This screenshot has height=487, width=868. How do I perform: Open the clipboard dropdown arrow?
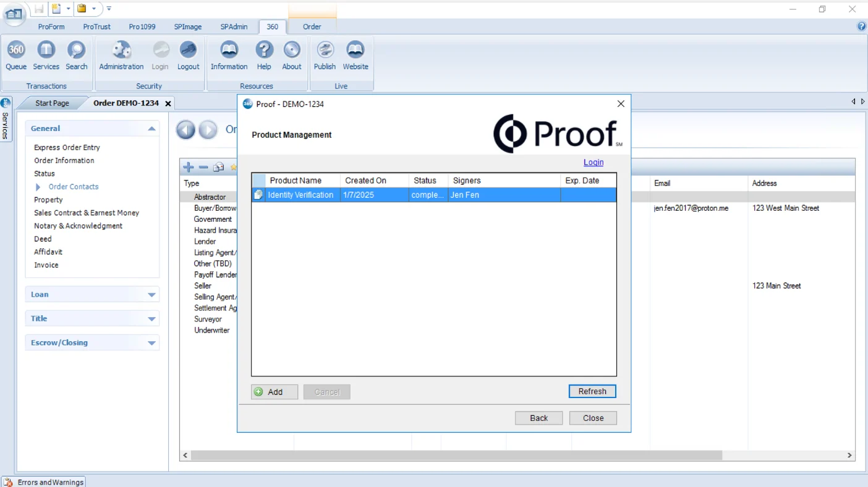point(94,9)
